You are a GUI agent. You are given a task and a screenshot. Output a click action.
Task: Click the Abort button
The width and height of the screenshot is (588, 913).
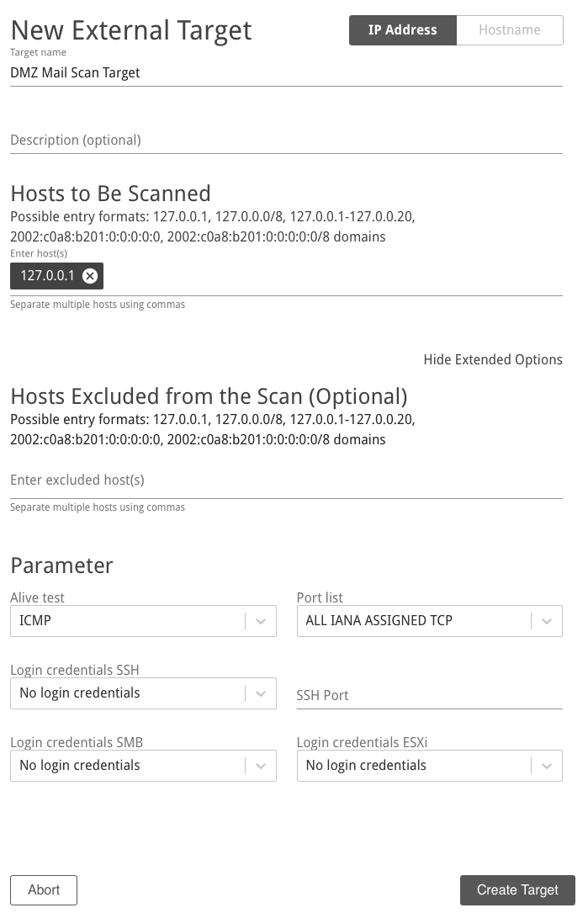point(44,889)
